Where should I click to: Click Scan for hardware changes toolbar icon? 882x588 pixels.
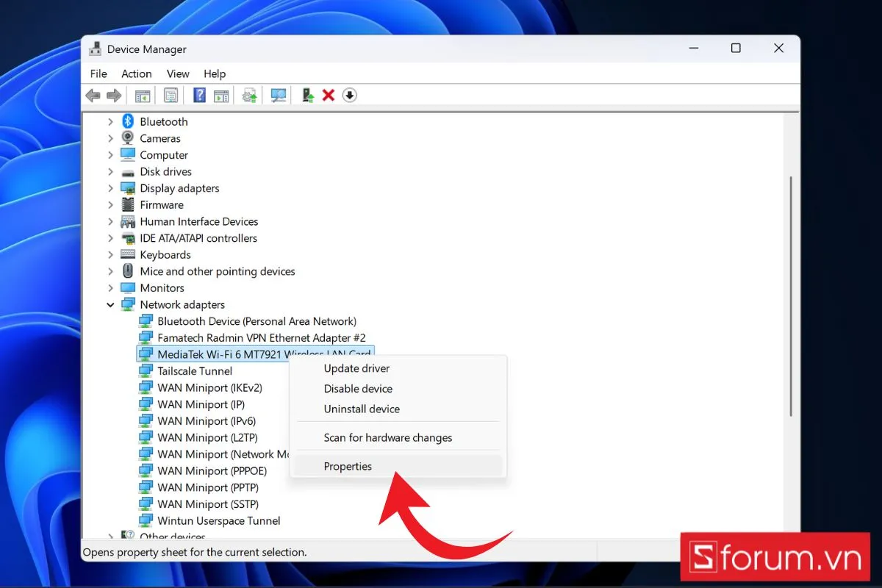click(279, 96)
